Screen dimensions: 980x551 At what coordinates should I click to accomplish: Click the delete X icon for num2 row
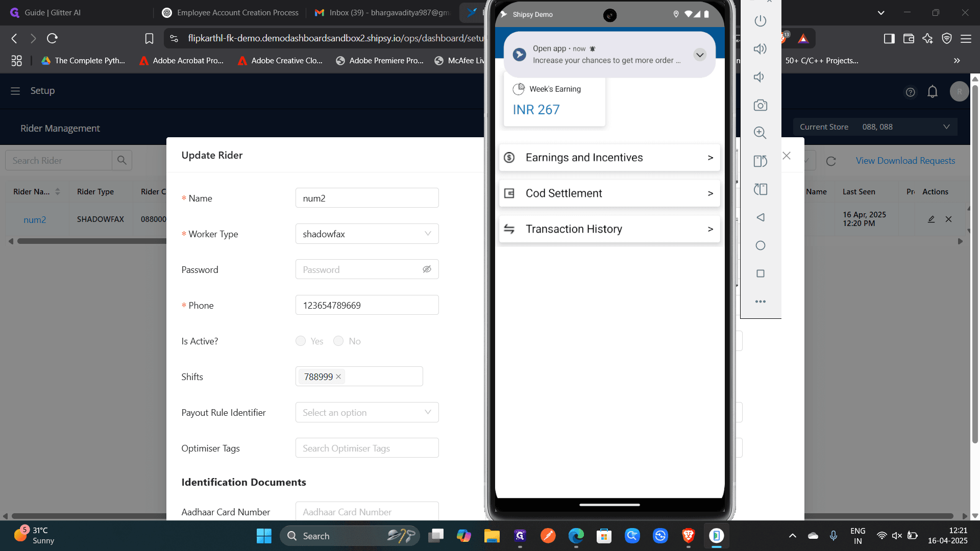click(x=948, y=219)
